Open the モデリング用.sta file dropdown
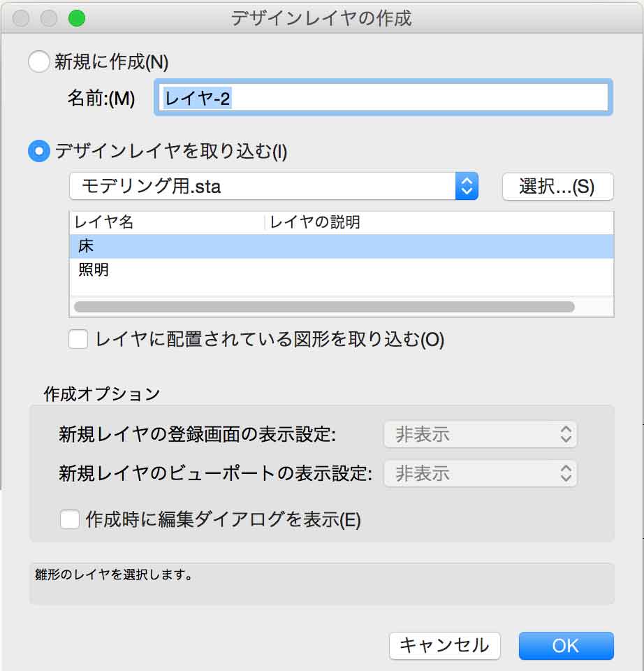Screen dimensions: 644x671 (x=273, y=187)
